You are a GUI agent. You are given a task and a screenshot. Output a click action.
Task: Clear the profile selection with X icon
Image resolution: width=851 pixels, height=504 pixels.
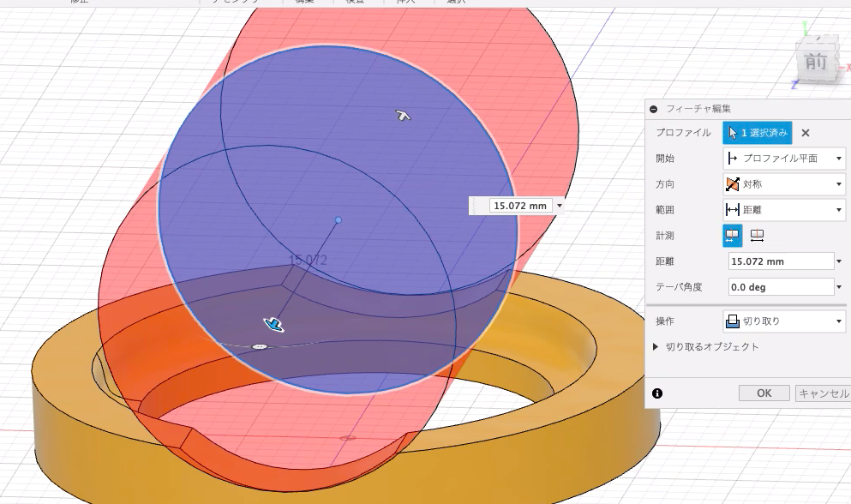[x=806, y=133]
